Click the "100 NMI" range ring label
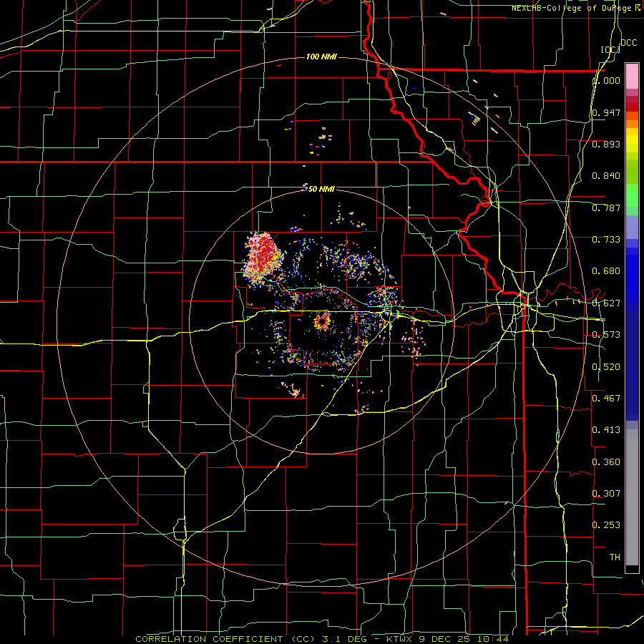This screenshot has height=644, width=644. 321,57
